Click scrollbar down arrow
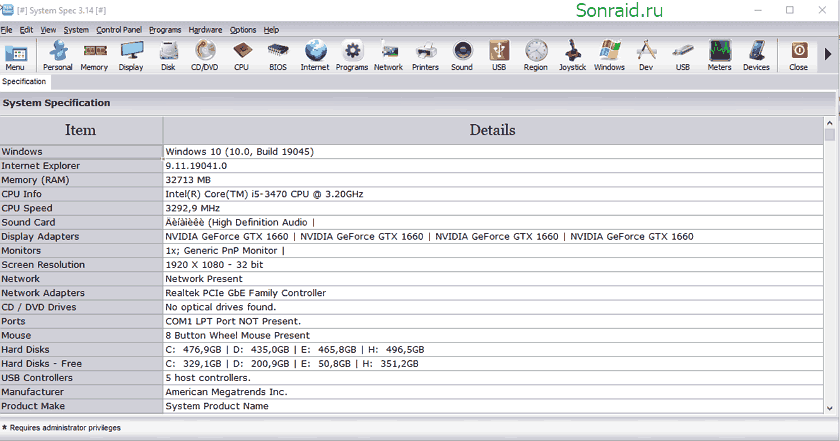Screen dimensions: 840x441 point(830,408)
